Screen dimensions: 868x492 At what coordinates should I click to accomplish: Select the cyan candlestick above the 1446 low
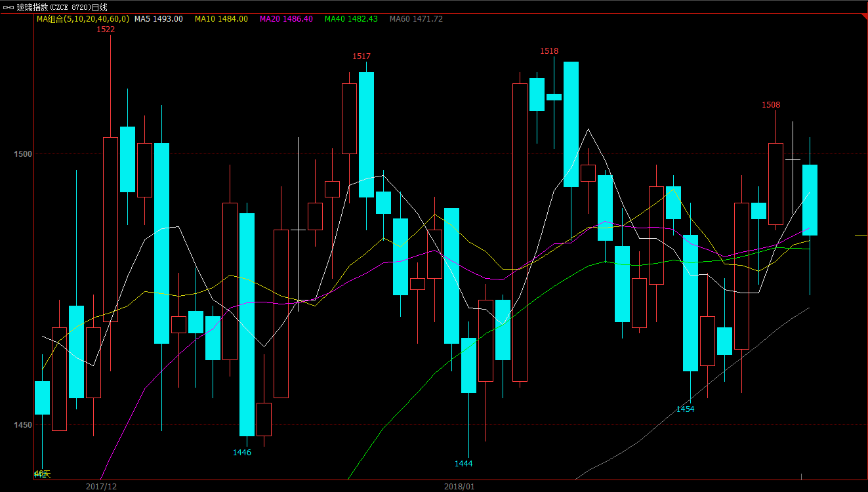click(247, 325)
